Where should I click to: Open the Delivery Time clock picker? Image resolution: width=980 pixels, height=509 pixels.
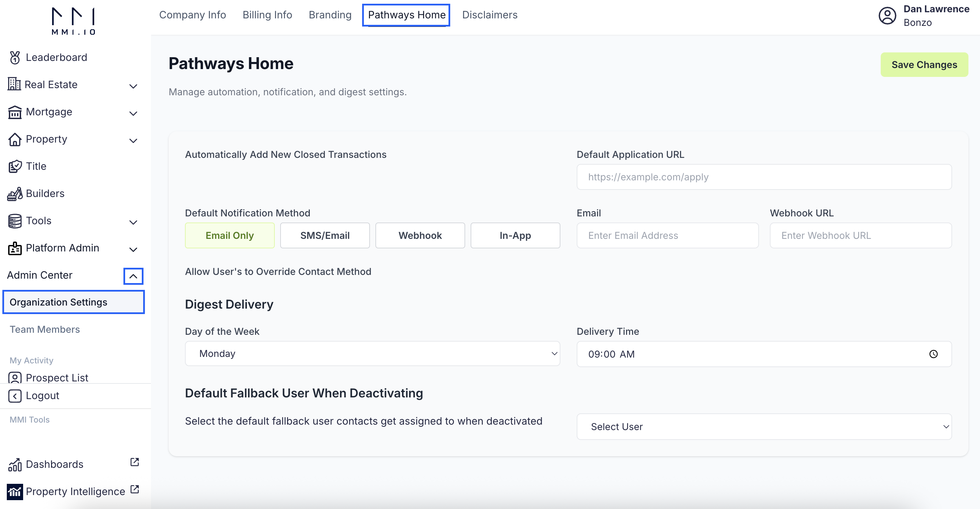pyautogui.click(x=933, y=354)
